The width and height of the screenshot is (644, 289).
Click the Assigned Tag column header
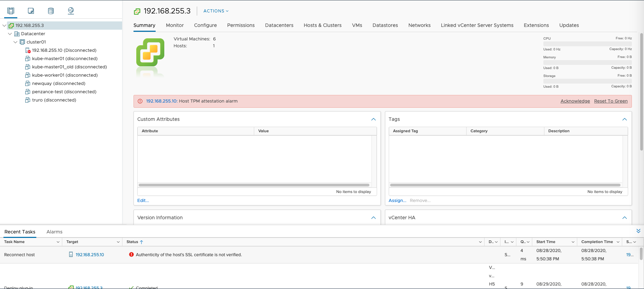pos(427,131)
